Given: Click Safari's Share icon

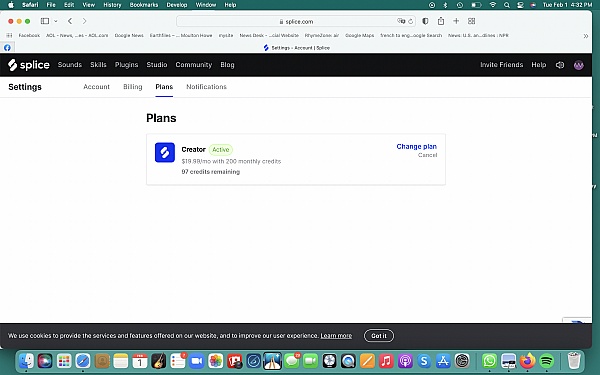Looking at the screenshot, I should click(x=441, y=21).
